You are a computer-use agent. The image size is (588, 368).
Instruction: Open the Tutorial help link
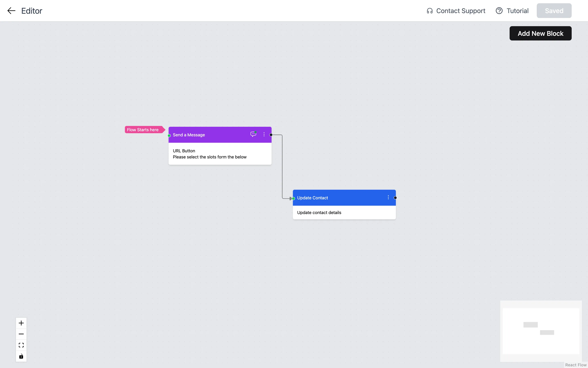512,11
